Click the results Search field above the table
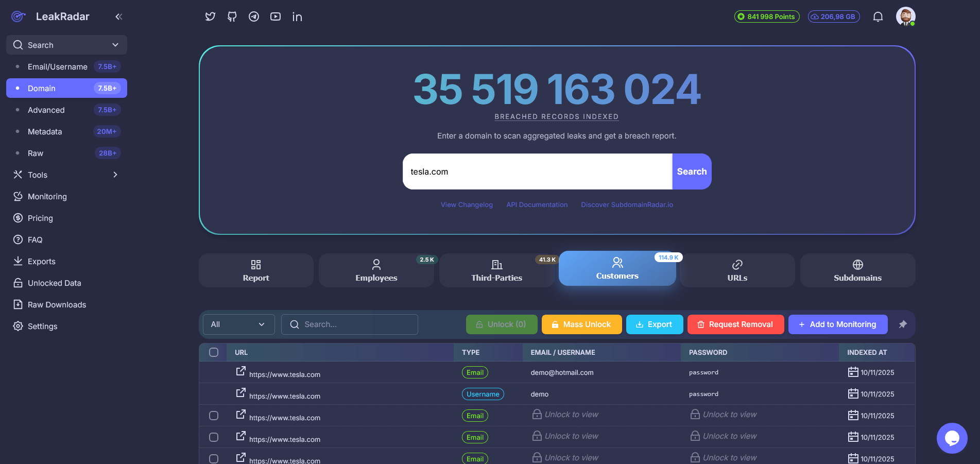The width and height of the screenshot is (980, 464). (x=349, y=324)
